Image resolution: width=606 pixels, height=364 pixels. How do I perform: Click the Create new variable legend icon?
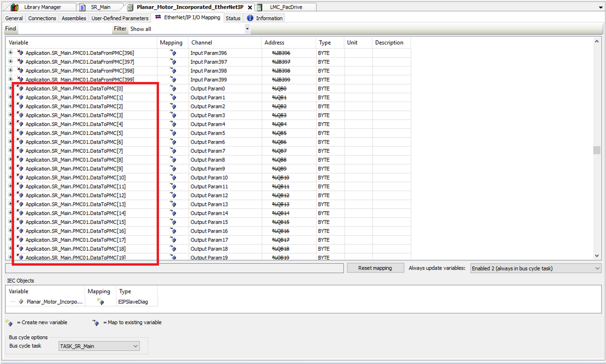(x=9, y=322)
